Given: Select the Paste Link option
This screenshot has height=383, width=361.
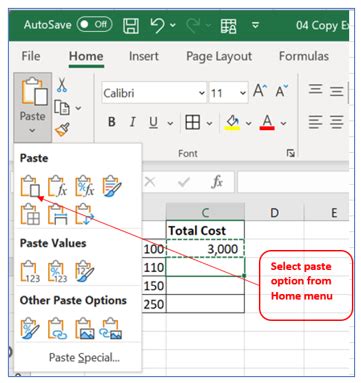Looking at the screenshot, I should (x=57, y=328).
